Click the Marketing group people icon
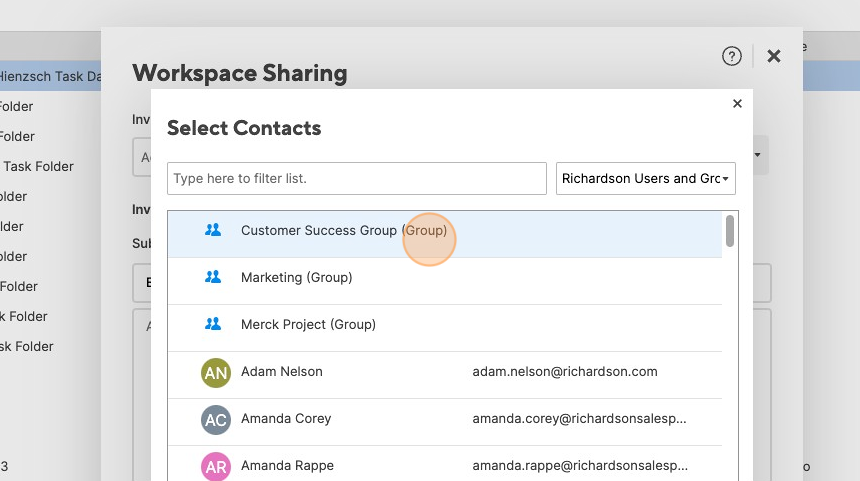860x481 pixels. pos(212,277)
